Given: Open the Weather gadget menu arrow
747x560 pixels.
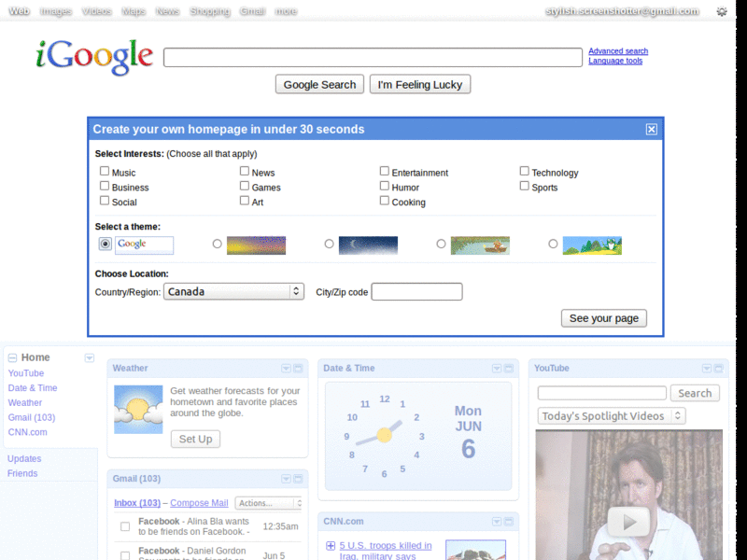Looking at the screenshot, I should click(x=286, y=368).
